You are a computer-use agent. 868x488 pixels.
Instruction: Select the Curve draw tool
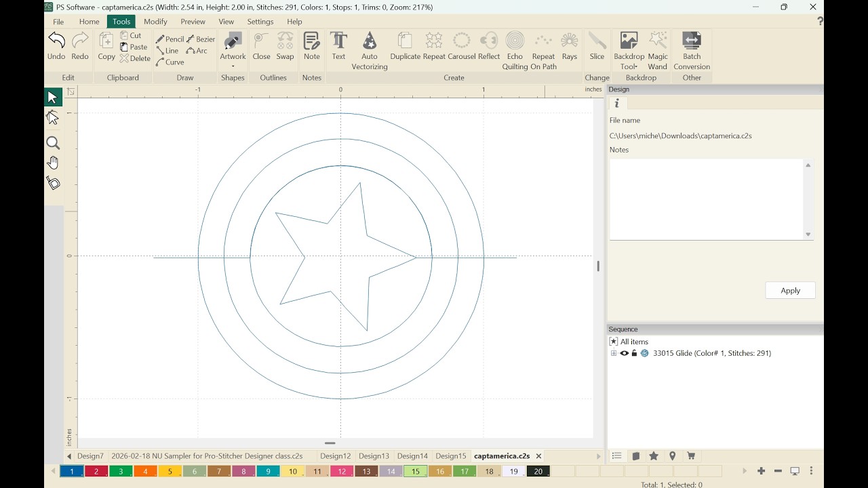tap(170, 62)
